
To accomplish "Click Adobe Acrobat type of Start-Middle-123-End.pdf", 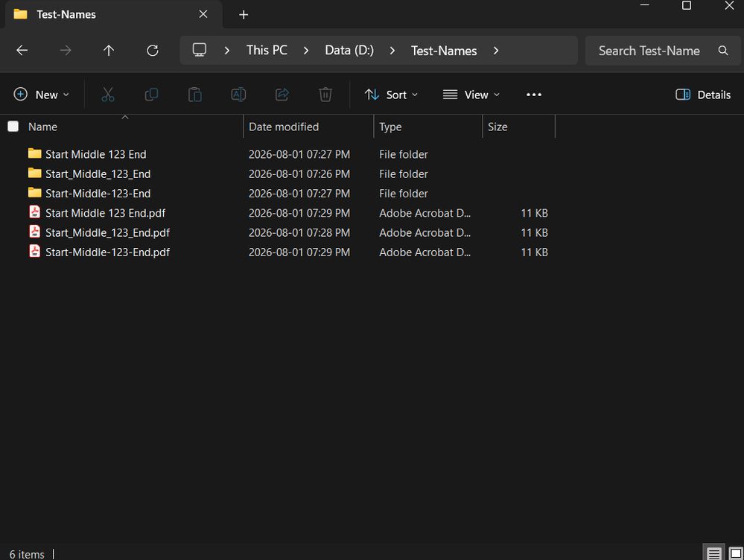I will 425,252.
